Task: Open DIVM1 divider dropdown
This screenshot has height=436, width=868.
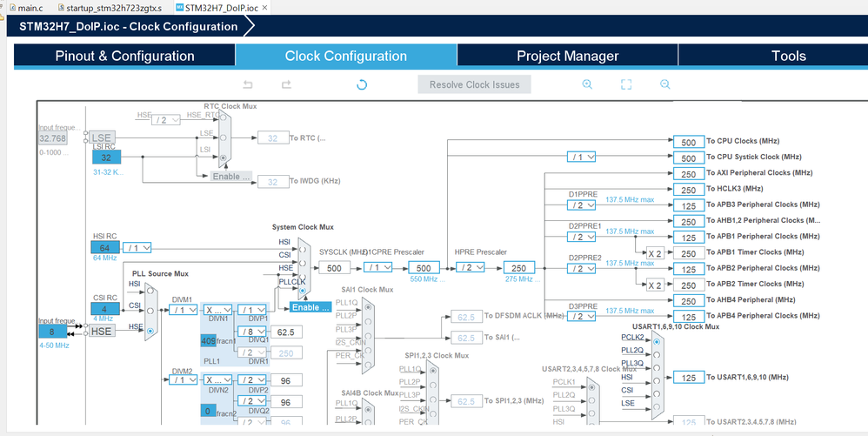Action: [x=184, y=310]
